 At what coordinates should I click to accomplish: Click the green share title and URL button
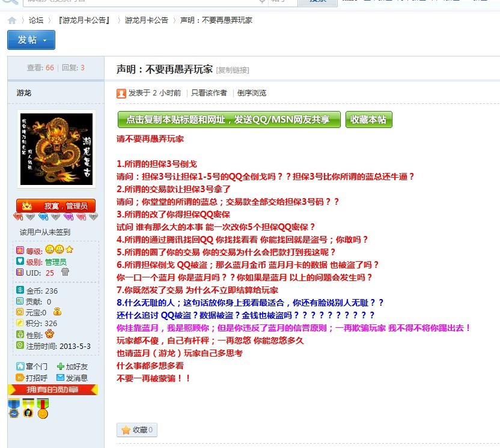(229, 120)
